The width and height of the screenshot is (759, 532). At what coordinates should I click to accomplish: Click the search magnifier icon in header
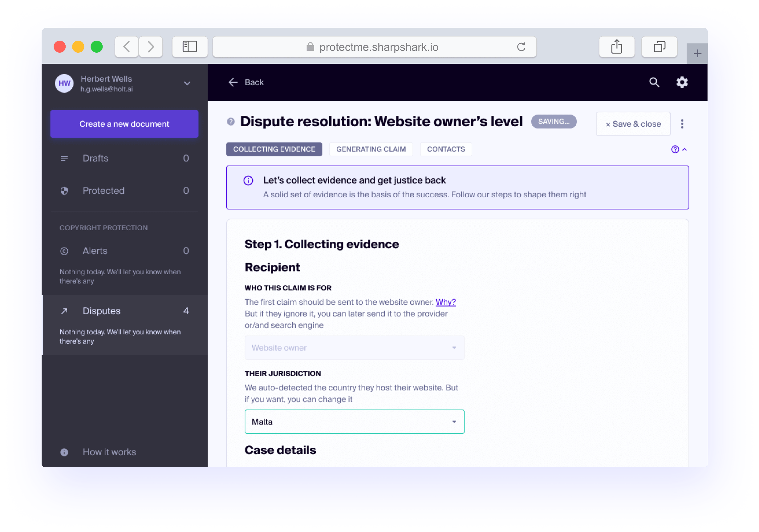tap(654, 82)
